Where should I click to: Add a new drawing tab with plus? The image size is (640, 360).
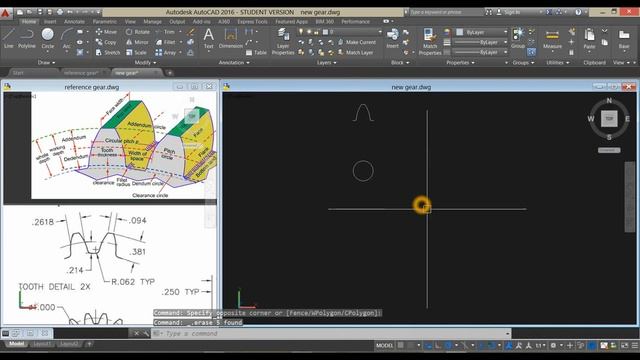(x=170, y=73)
